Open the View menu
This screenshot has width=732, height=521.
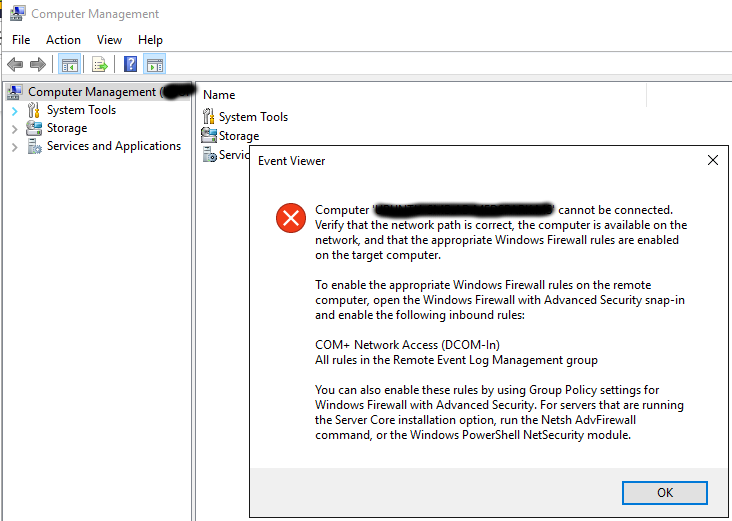109,40
